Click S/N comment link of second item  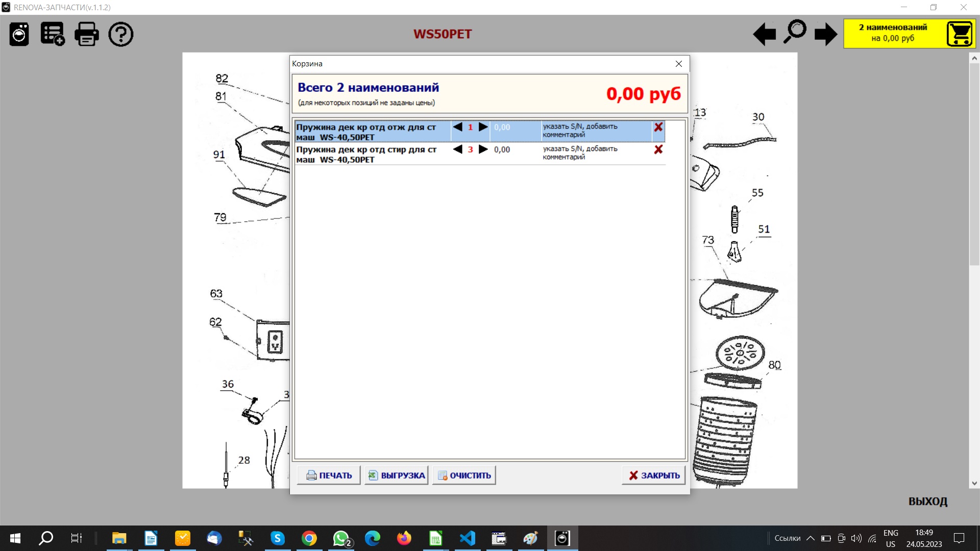(x=580, y=153)
